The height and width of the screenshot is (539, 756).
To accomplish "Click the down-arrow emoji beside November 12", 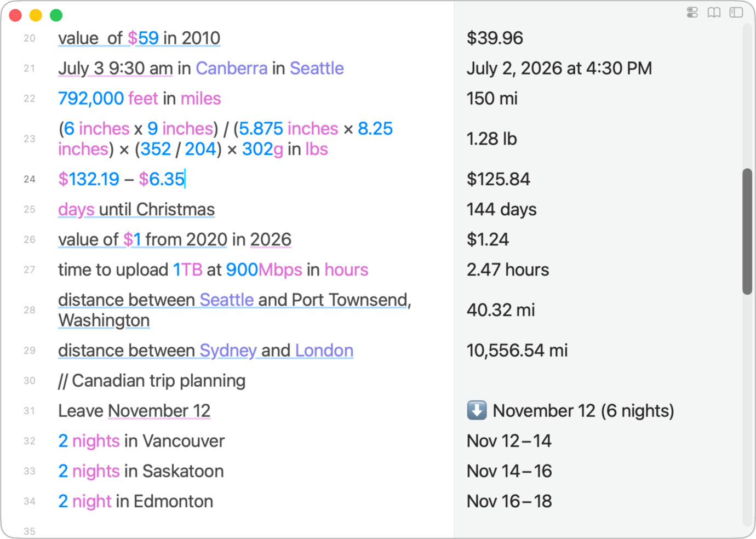I will [x=477, y=410].
